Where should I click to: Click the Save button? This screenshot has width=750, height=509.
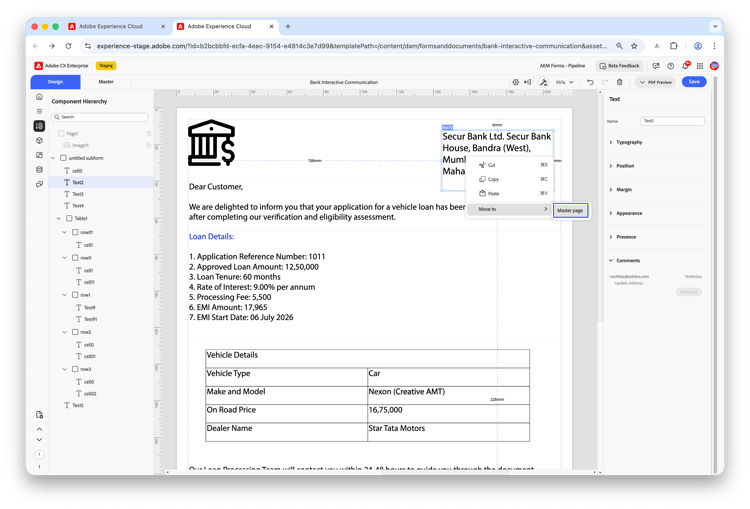(x=694, y=82)
